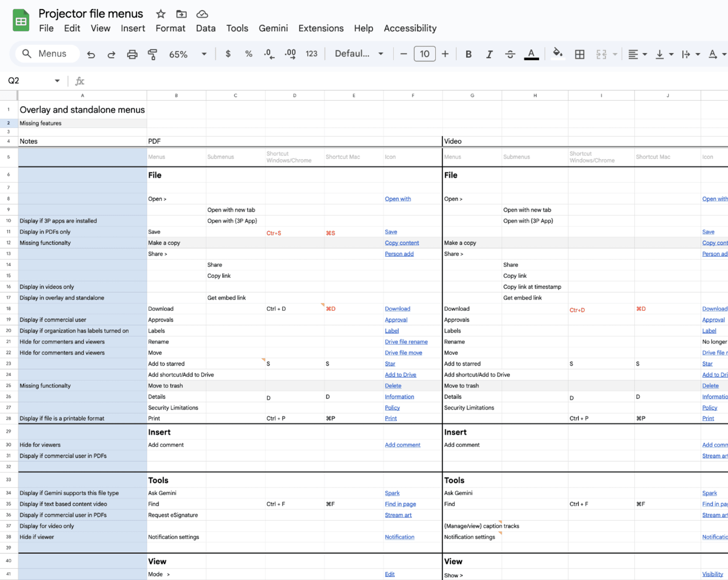Viewport: 728px width, 580px height.
Task: Open the Gemini menu
Action: point(273,28)
